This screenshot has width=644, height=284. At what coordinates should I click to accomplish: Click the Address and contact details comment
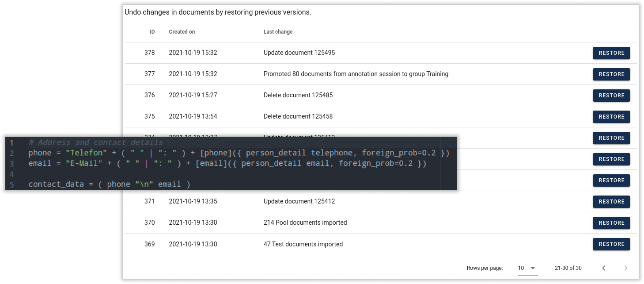click(95, 142)
